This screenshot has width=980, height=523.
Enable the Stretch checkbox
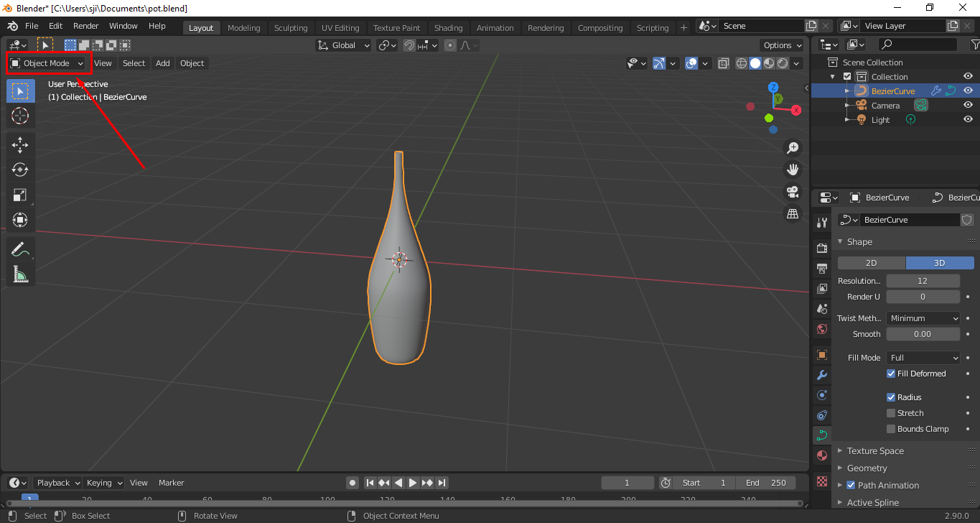[890, 412]
